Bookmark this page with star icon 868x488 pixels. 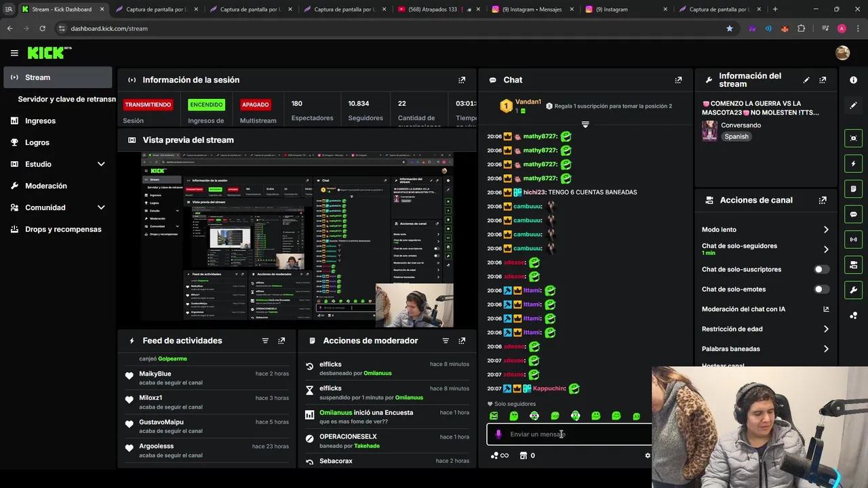[730, 28]
